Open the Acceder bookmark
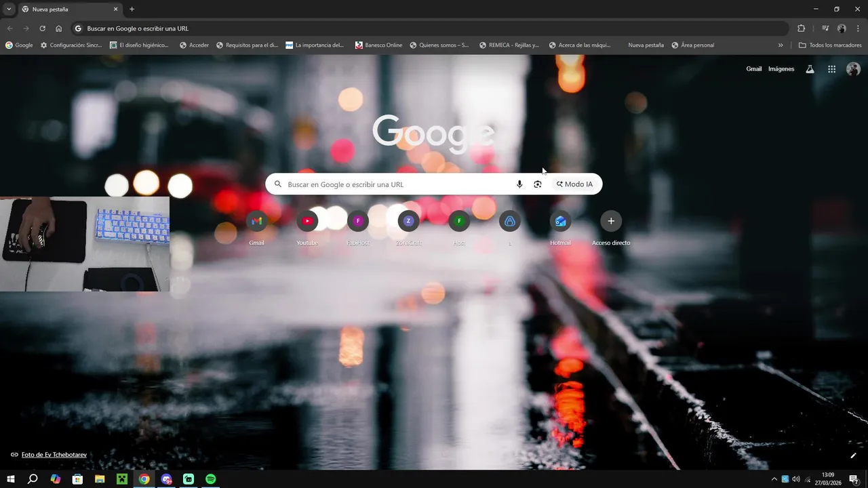Screen dimensions: 868x488 [194, 45]
